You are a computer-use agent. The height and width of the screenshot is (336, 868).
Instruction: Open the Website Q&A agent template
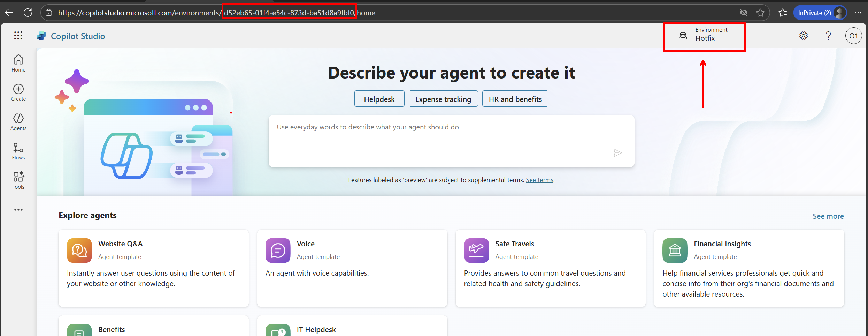[x=153, y=268]
